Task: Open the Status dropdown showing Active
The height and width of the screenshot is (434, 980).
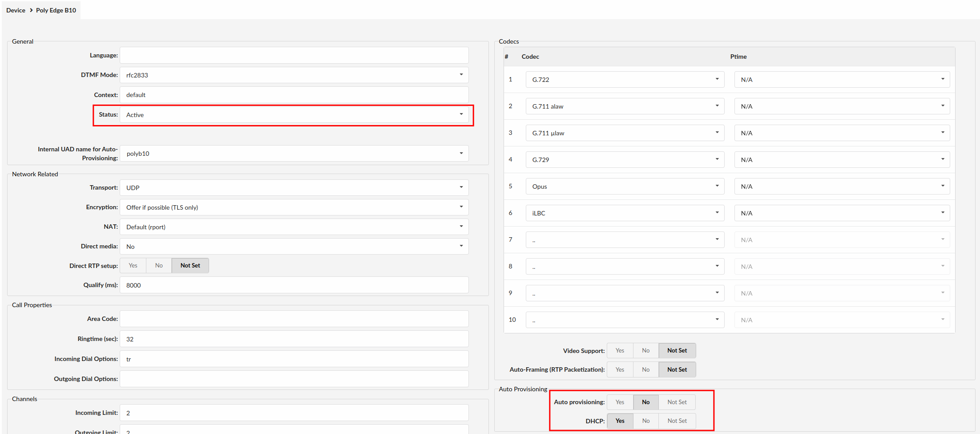Action: click(294, 115)
